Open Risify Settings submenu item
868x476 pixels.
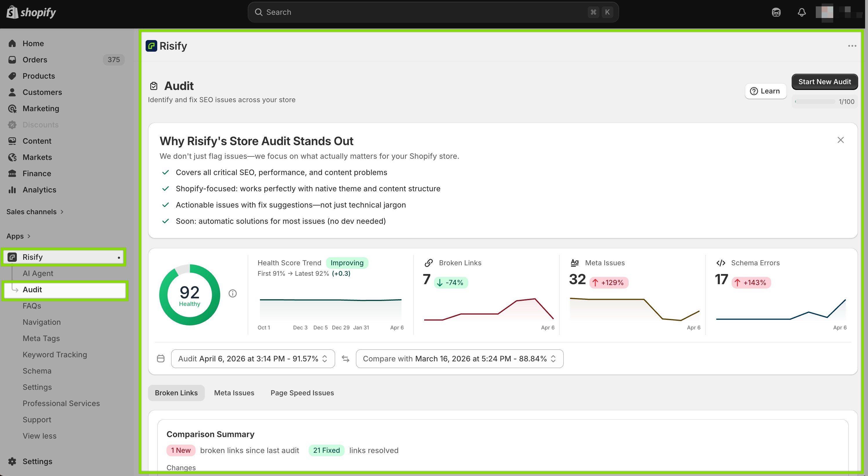point(37,387)
